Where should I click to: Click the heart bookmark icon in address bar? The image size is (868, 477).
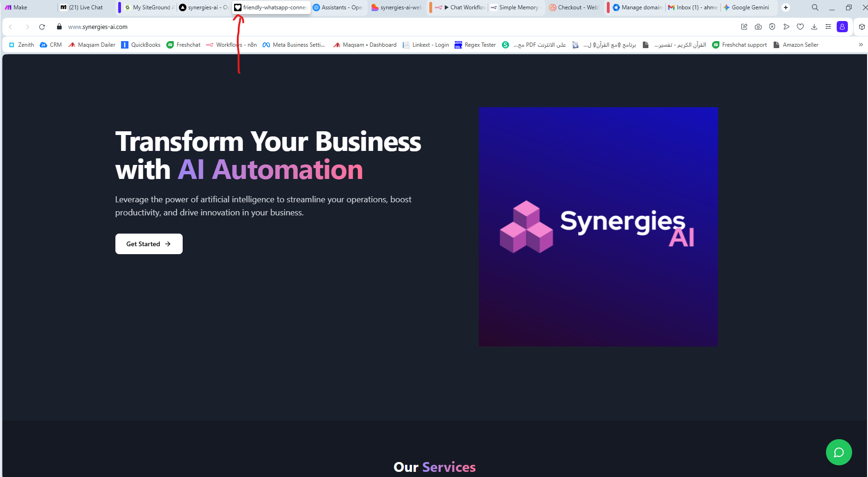pos(800,27)
